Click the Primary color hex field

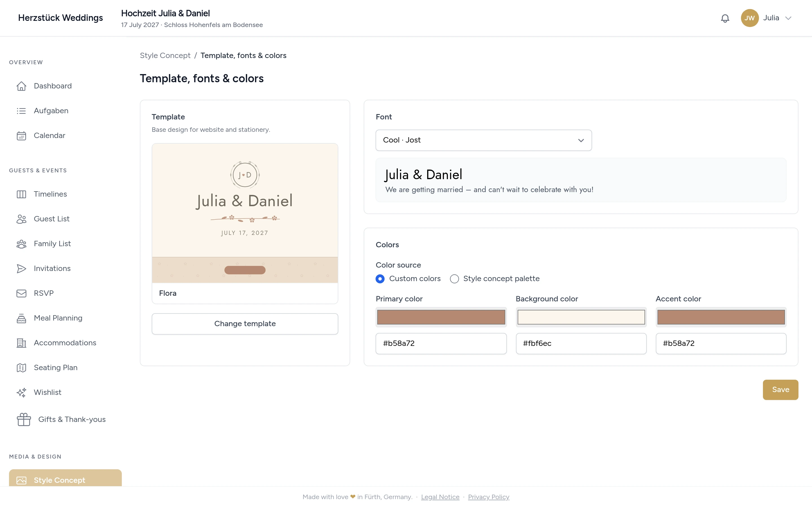click(x=441, y=343)
